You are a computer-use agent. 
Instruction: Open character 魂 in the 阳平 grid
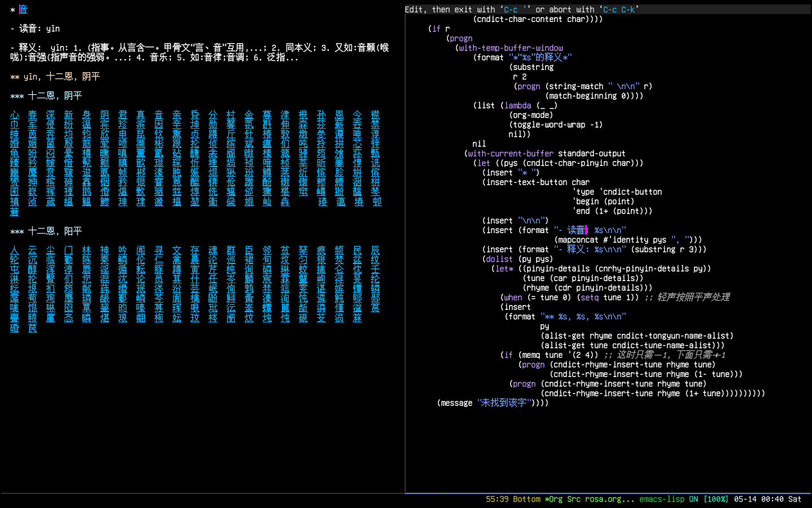pyautogui.click(x=213, y=250)
